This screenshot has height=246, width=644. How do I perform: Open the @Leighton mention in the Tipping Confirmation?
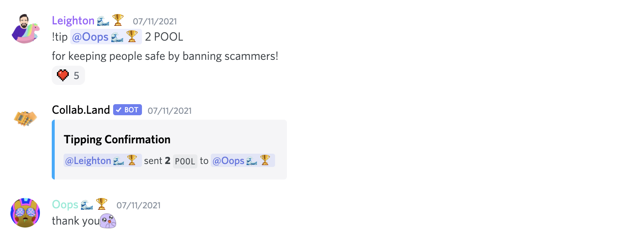(x=102, y=161)
